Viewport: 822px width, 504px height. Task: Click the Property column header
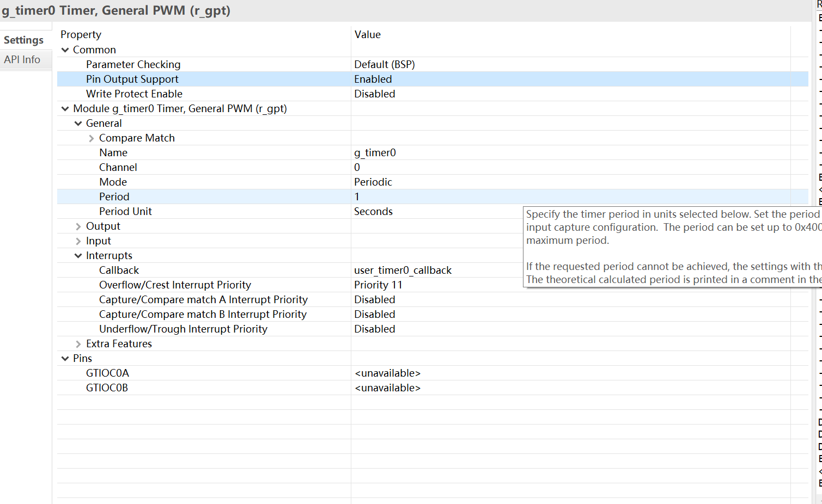pyautogui.click(x=81, y=34)
